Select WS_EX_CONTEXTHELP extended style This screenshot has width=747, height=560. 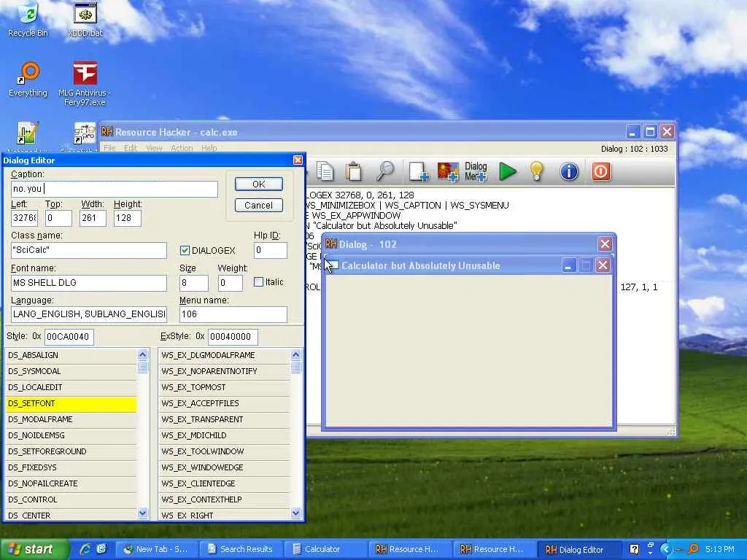pos(225,499)
